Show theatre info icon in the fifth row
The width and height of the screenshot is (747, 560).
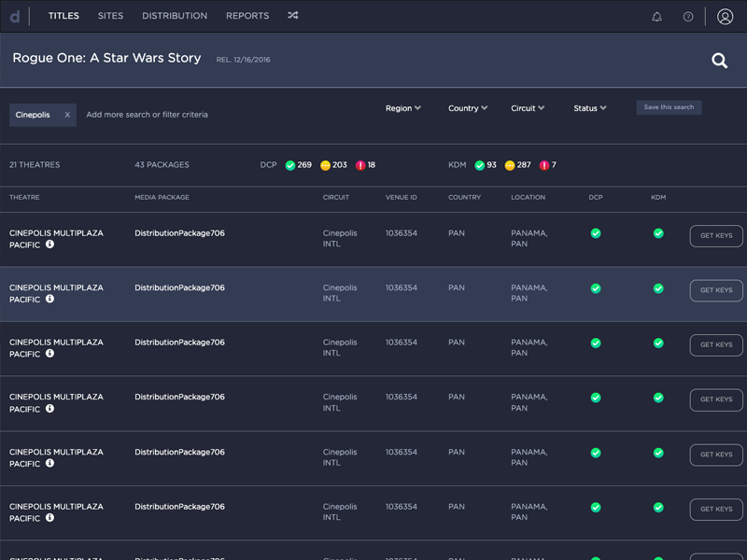pos(49,463)
